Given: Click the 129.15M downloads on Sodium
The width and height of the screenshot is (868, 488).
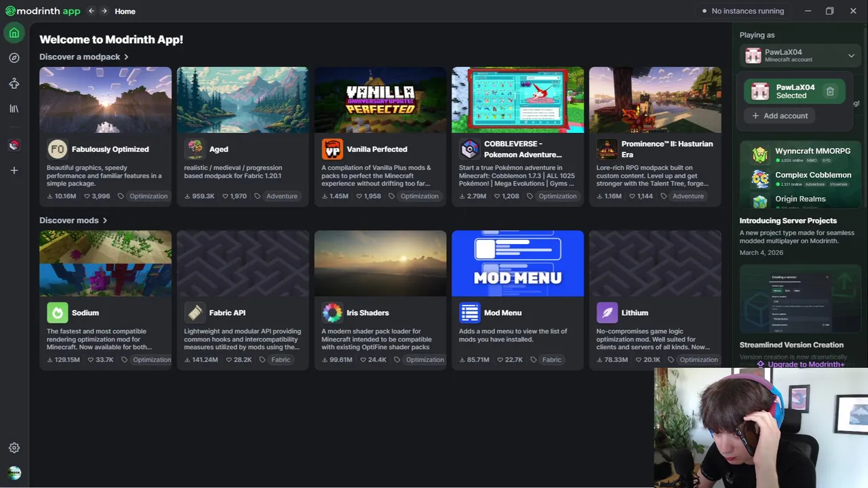Looking at the screenshot, I should (x=63, y=359).
